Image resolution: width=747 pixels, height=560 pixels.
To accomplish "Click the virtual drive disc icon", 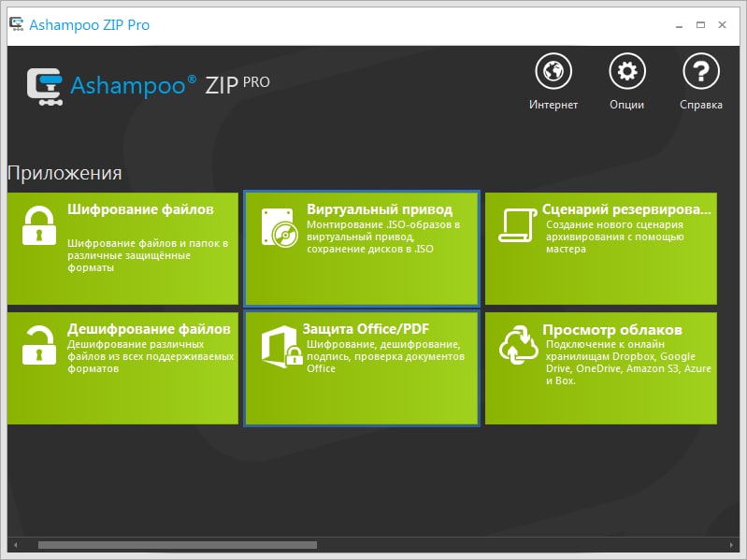I will coord(280,228).
